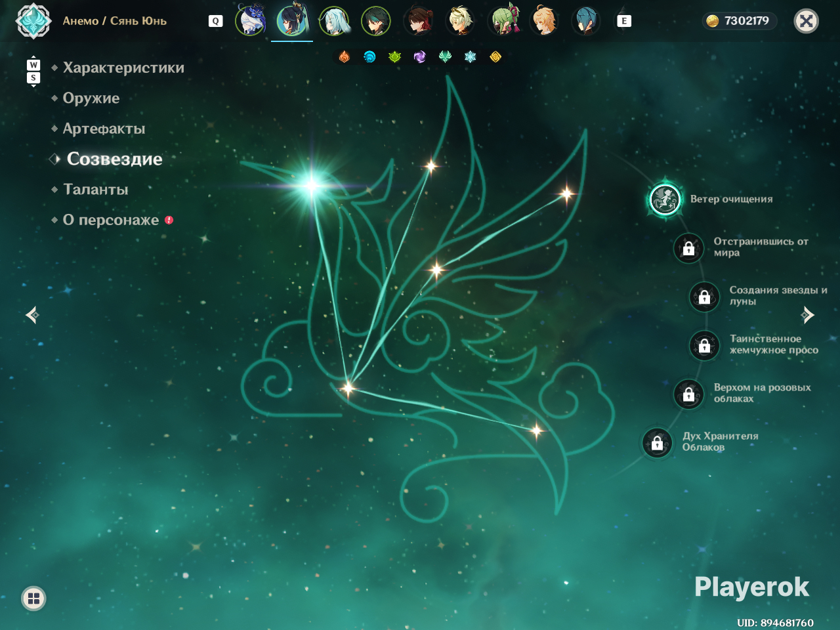The width and height of the screenshot is (840, 630).
Task: Go to previous character with left arrow
Action: 32,316
